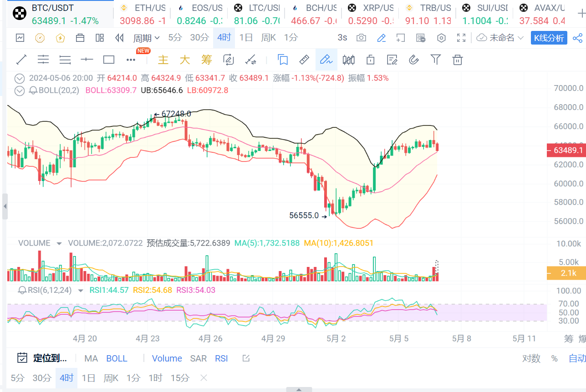Click the trash delete drawings icon
Image resolution: width=586 pixels, height=392 pixels.
tap(458, 60)
